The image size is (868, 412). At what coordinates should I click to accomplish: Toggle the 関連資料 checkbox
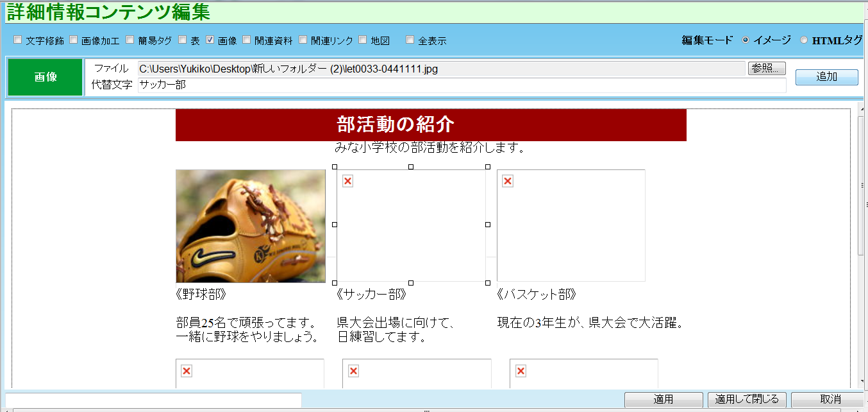click(x=246, y=40)
